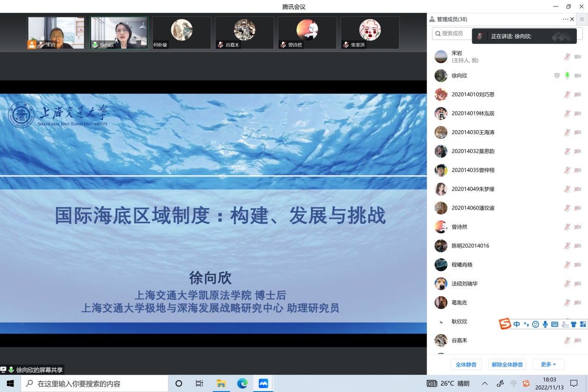Viewport: 588px width, 392px height.
Task: Open the three-dots menu in 管理成员 header
Action: pos(565,19)
